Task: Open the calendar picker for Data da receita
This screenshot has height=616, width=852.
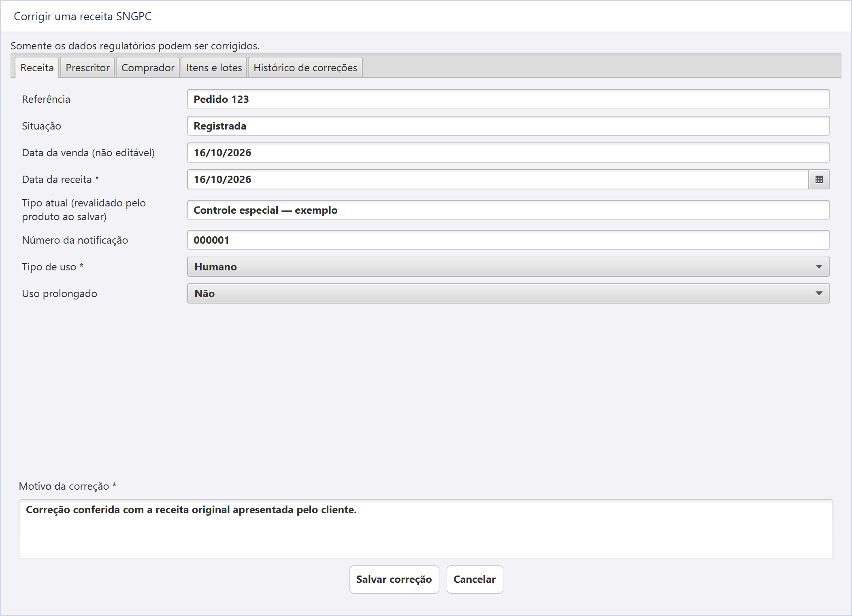Action: [x=819, y=179]
